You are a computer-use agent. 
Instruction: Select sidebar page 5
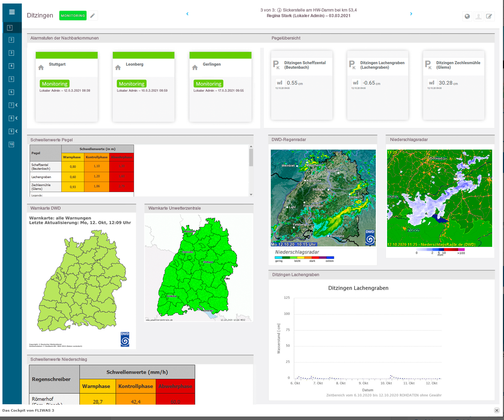click(11, 79)
